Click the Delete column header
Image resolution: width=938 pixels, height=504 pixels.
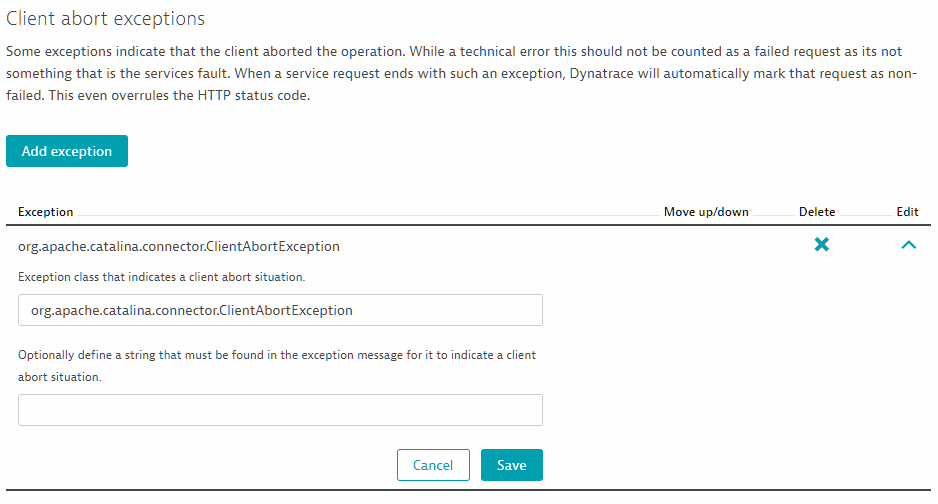[817, 212]
